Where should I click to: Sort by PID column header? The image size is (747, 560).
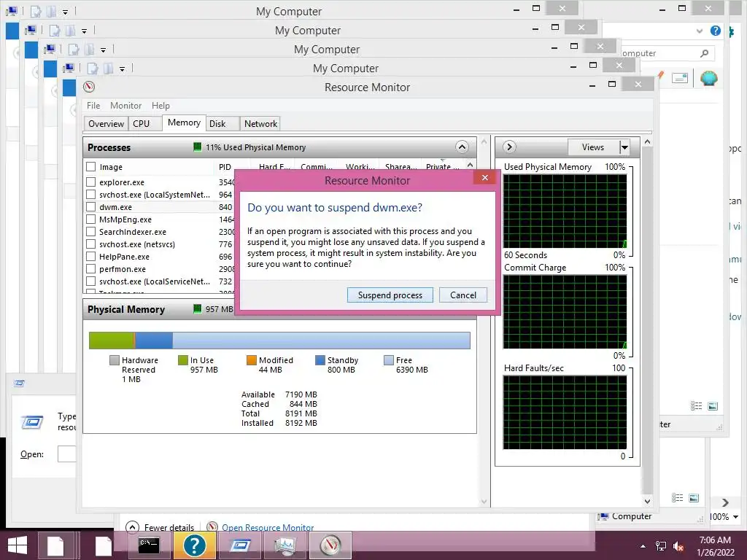[225, 167]
